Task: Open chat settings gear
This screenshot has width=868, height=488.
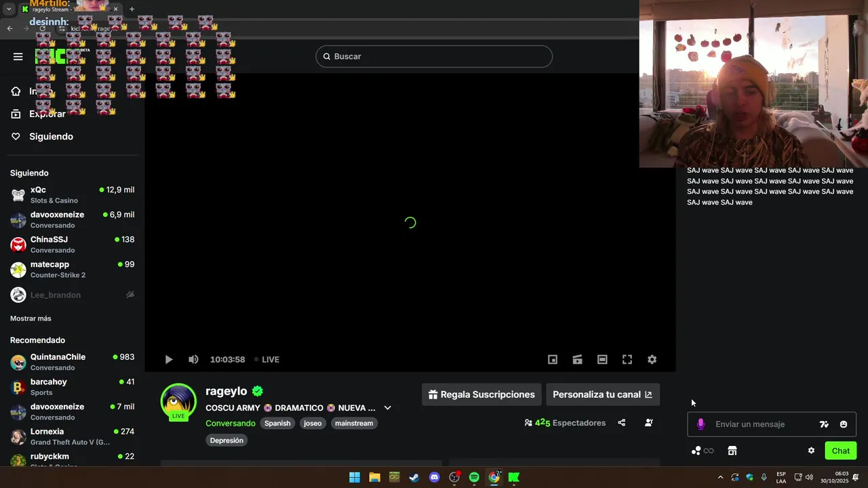Action: click(x=811, y=451)
